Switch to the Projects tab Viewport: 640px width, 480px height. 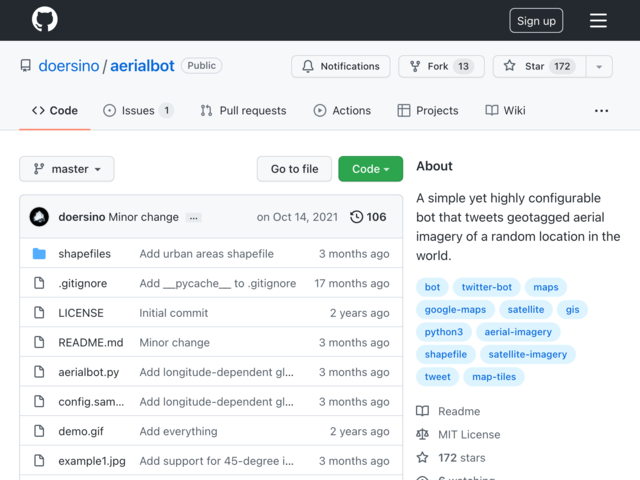pos(428,111)
